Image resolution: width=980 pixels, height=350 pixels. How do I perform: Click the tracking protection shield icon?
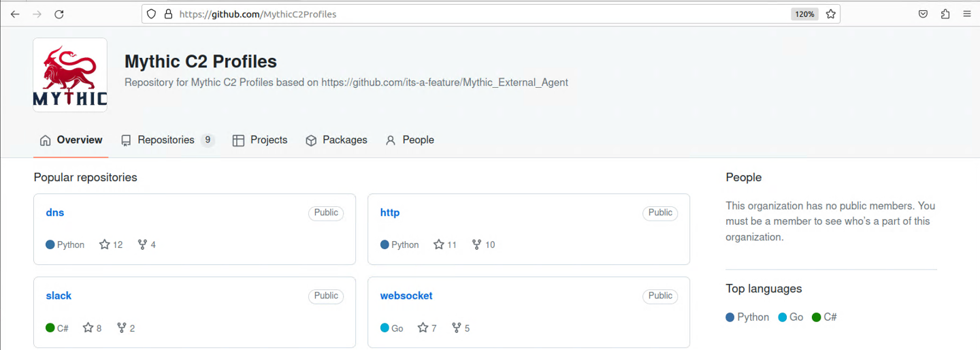pos(152,14)
